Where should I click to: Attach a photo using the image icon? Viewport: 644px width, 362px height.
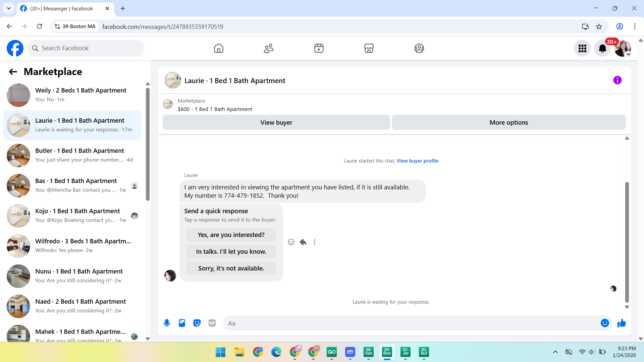(x=182, y=323)
